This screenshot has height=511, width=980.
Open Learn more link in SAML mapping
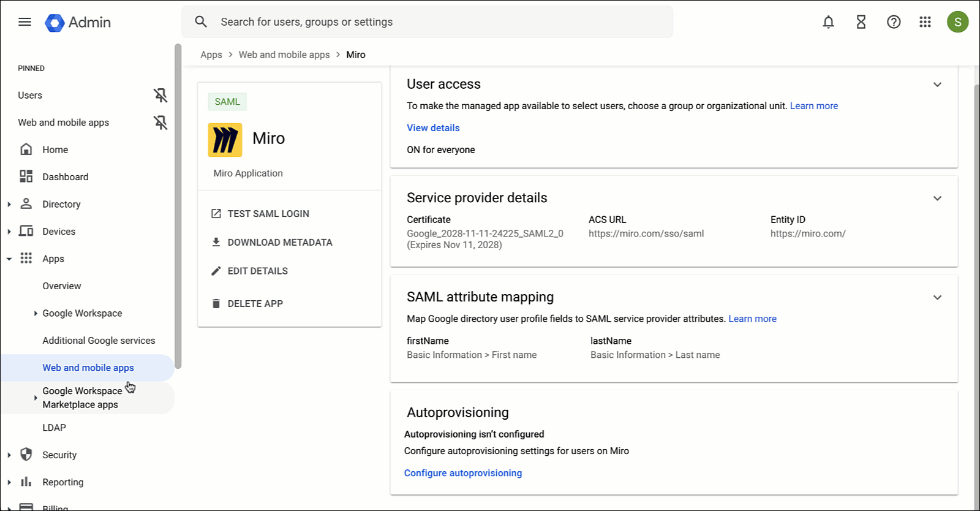[752, 319]
